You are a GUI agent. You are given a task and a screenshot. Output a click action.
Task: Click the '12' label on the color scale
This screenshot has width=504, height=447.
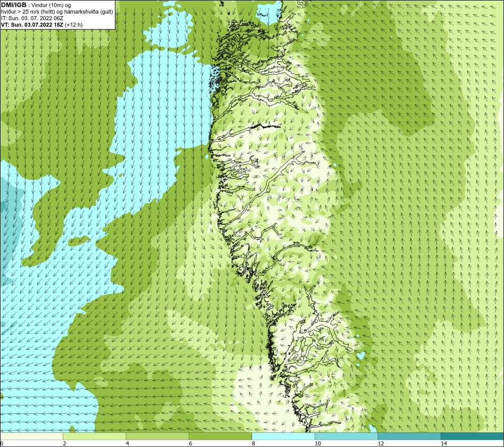[x=381, y=443]
